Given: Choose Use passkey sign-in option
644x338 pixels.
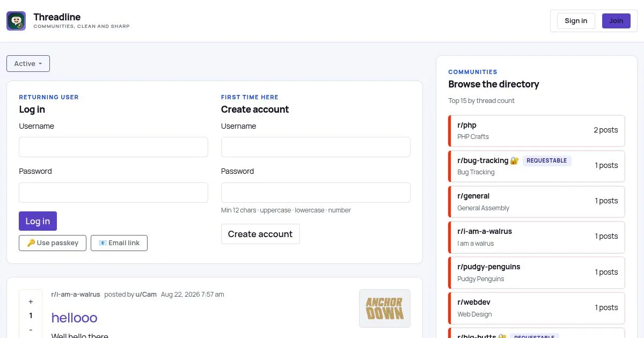Looking at the screenshot, I should pyautogui.click(x=53, y=243).
